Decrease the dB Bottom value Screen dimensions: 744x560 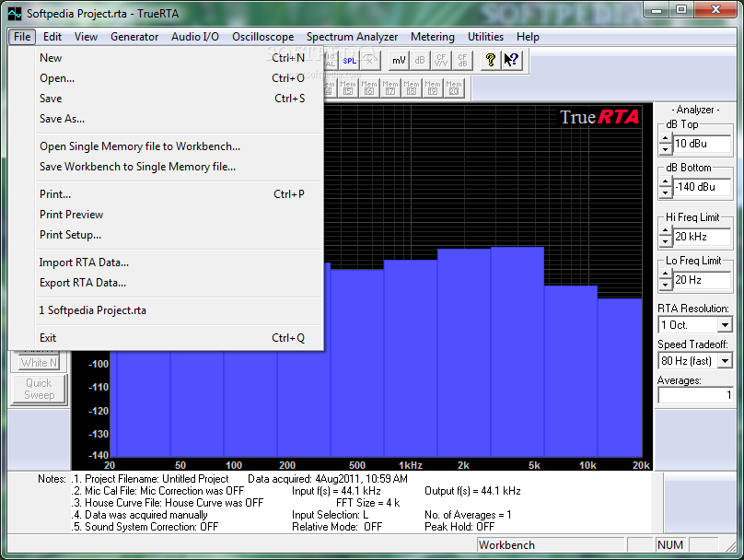[x=665, y=192]
